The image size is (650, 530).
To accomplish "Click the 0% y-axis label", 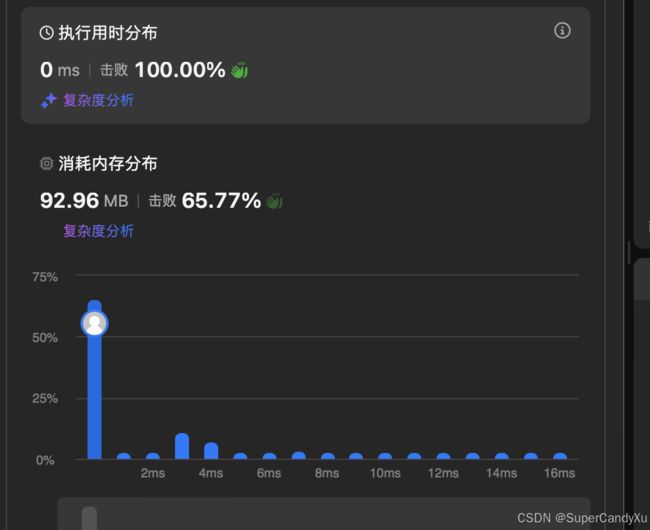I will (45, 460).
